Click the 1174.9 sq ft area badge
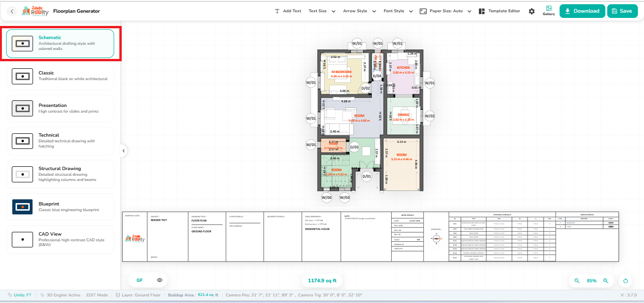Image resolution: width=644 pixels, height=303 pixels. click(322, 281)
